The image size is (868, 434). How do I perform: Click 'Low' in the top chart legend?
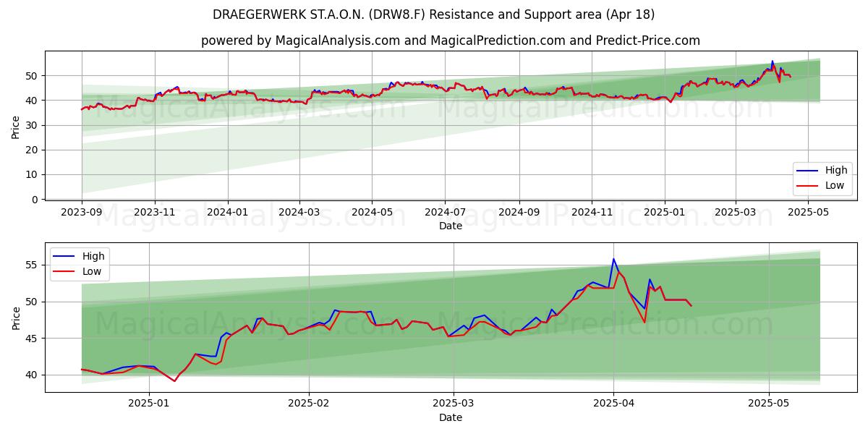835,185
